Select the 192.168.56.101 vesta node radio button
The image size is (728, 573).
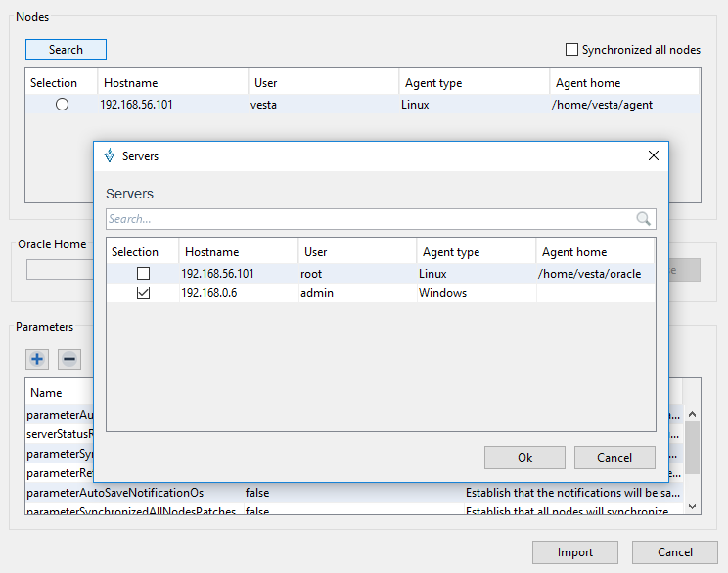[x=63, y=105]
